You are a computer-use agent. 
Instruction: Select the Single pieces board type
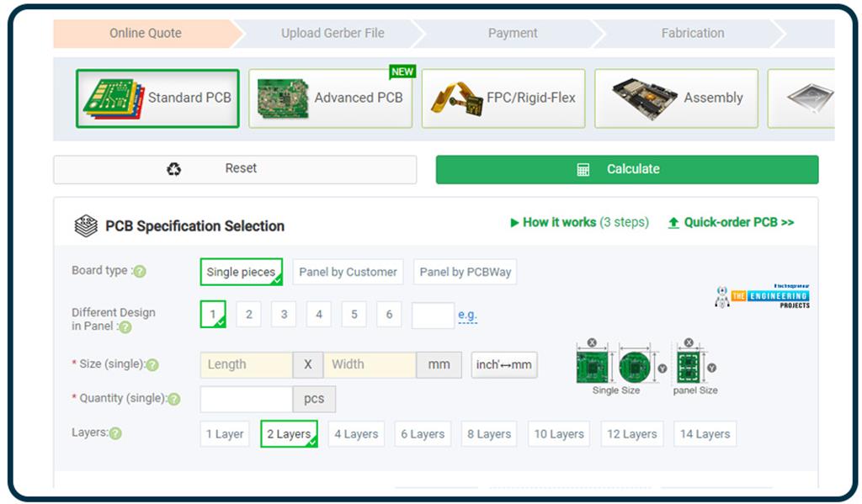coord(242,272)
